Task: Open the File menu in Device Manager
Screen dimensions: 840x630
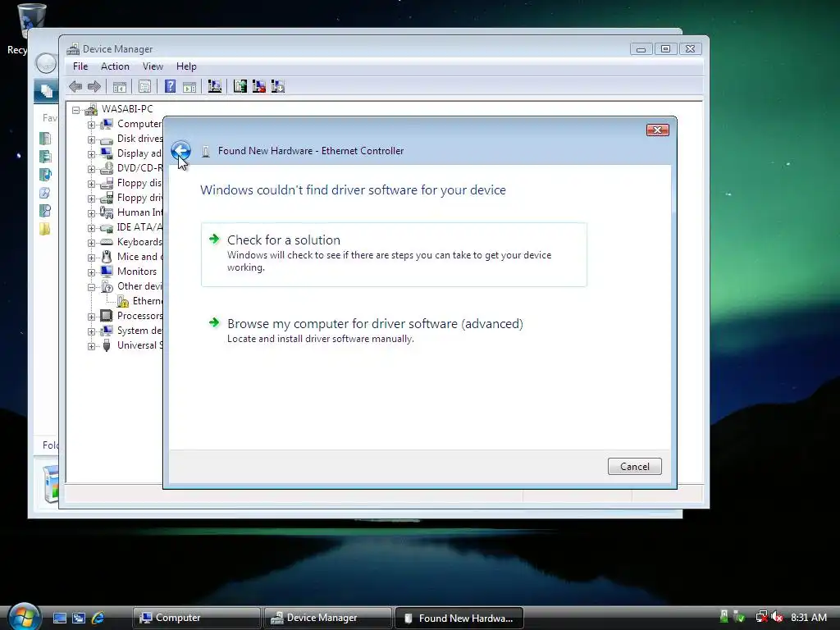Action: [x=80, y=66]
